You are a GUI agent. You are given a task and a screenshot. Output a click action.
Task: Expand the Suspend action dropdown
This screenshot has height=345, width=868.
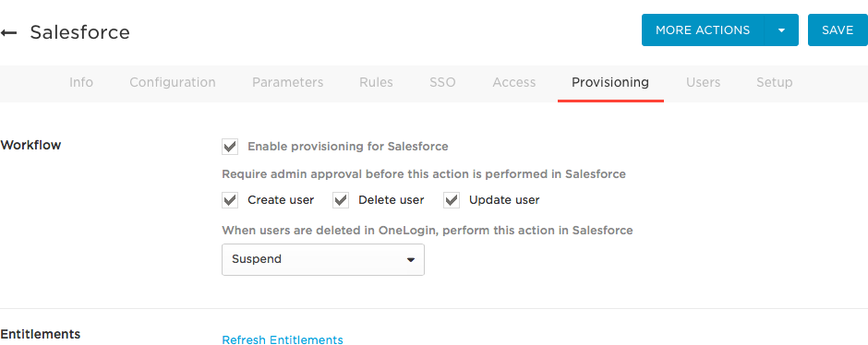323,259
